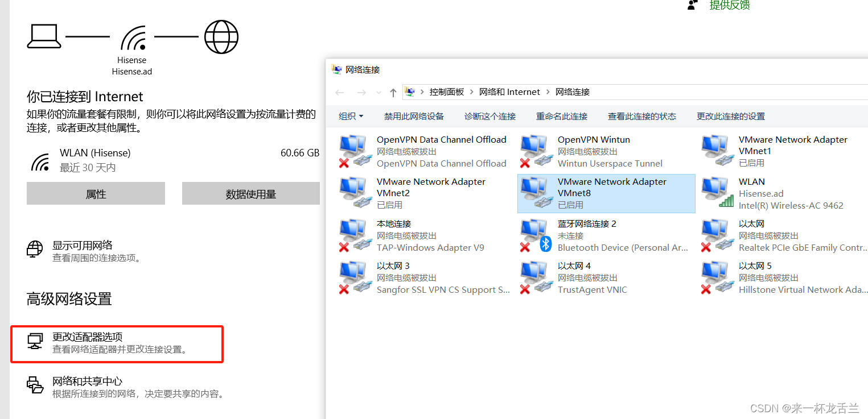Click the 网络连接 window title icon
The height and width of the screenshot is (419, 868).
(336, 69)
